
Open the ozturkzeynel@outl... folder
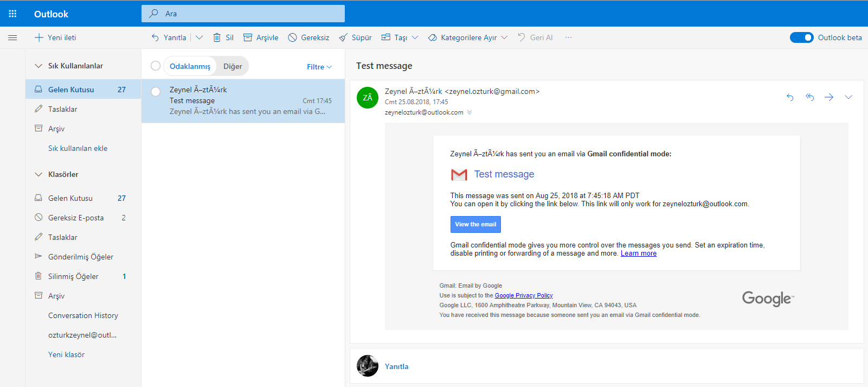click(x=83, y=335)
